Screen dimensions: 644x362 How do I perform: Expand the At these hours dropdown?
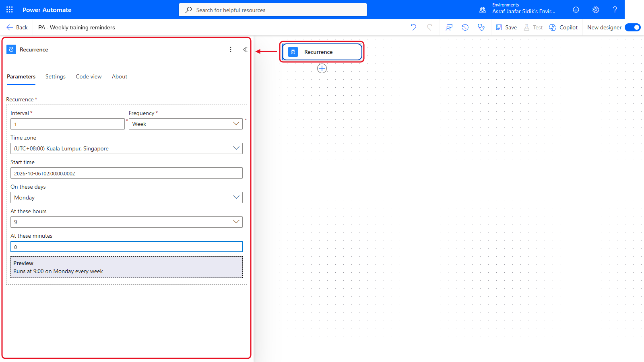tap(126, 222)
